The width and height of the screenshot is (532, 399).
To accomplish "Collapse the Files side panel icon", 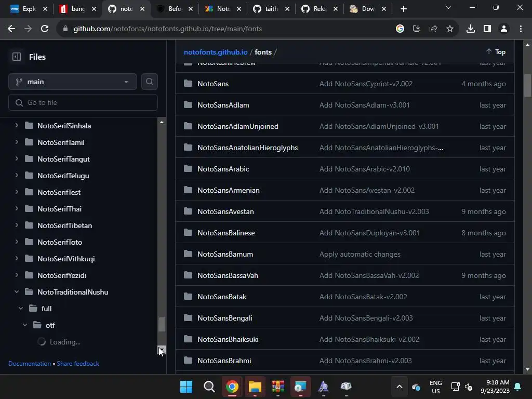I will click(x=17, y=57).
